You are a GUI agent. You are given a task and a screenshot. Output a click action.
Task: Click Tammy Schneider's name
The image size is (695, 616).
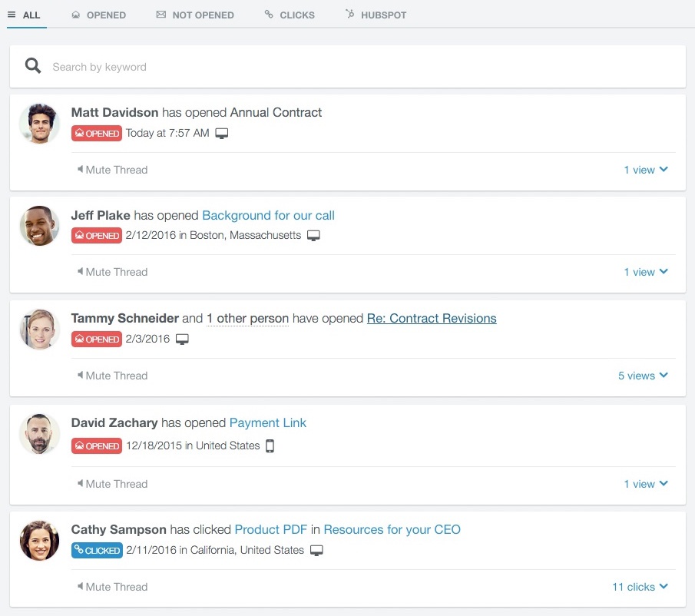(x=125, y=318)
